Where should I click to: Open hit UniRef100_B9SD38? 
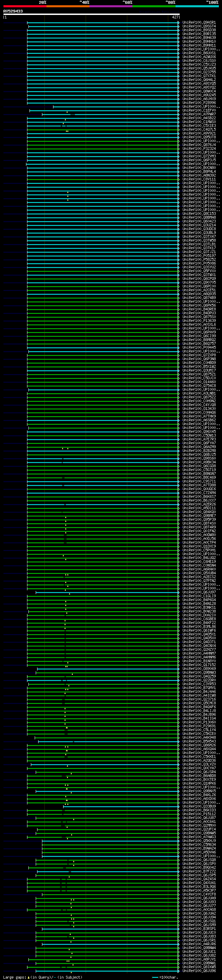coord(199,30)
